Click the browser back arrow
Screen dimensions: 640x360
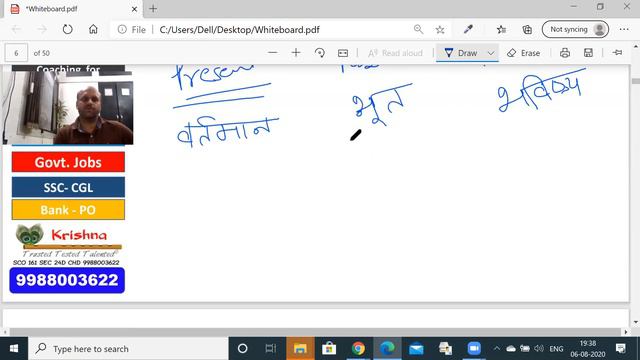coord(16,29)
